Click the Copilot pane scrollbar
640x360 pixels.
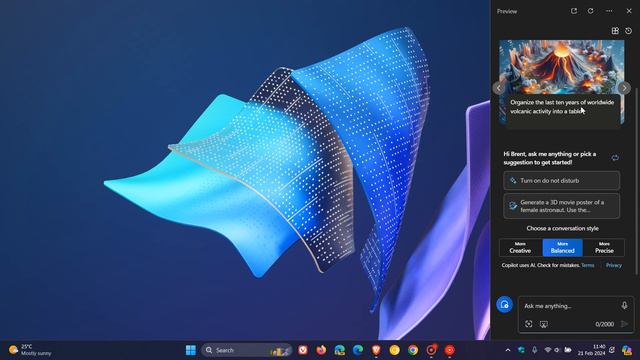point(636,182)
